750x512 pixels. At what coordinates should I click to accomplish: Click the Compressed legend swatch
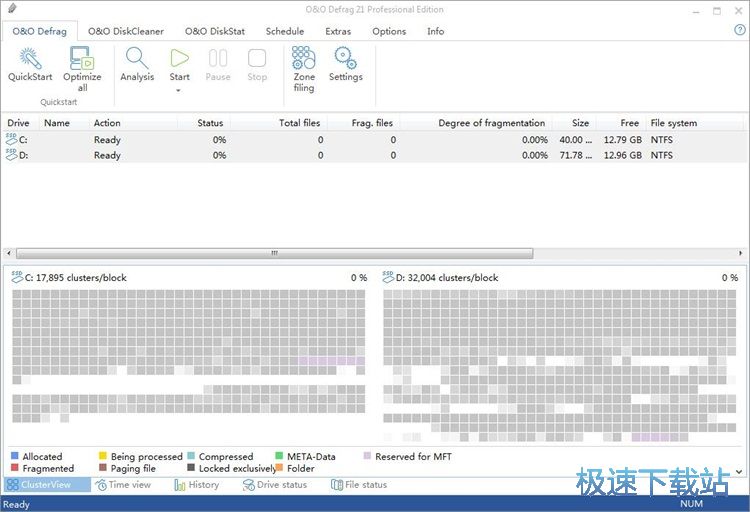(191, 456)
